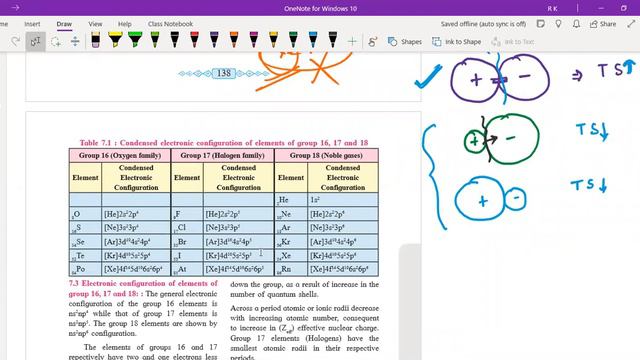Screen dimensions: 640x360
Task: Click Ink to Text button
Action: [513, 42]
